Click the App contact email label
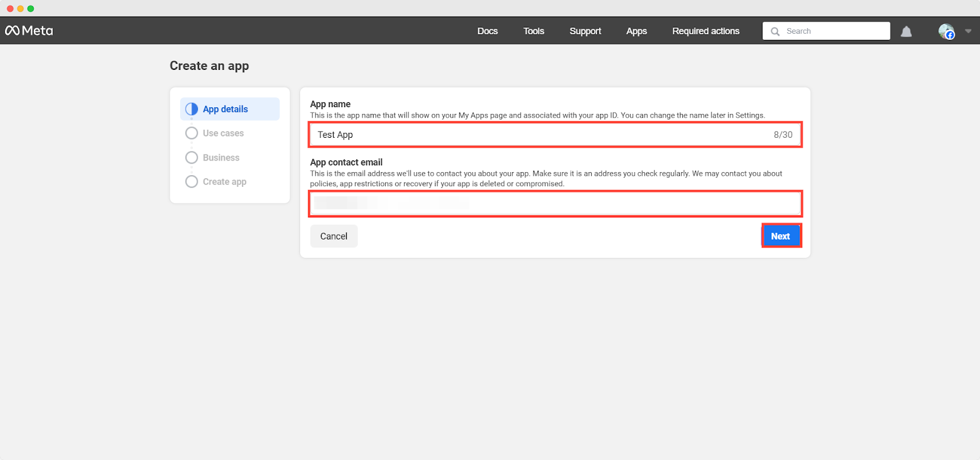Image resolution: width=980 pixels, height=460 pixels. pos(346,162)
